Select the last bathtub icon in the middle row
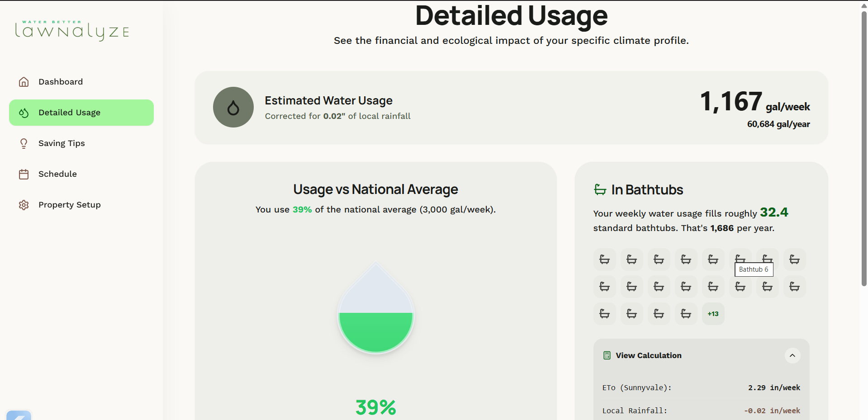This screenshot has height=420, width=868. (795, 287)
